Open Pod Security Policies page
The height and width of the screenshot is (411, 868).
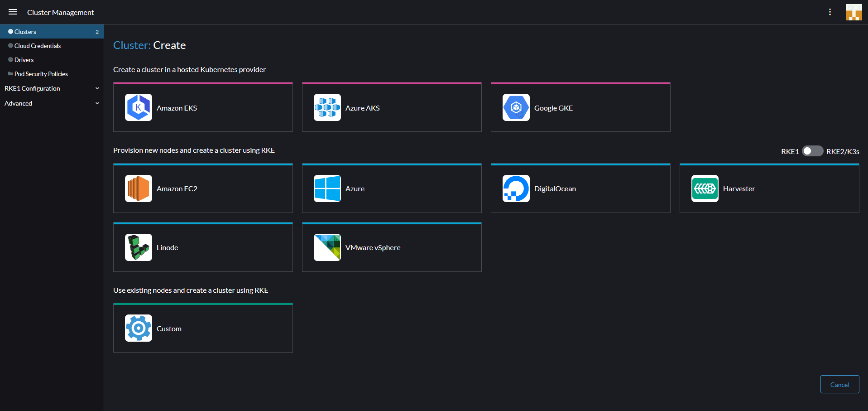coord(41,74)
